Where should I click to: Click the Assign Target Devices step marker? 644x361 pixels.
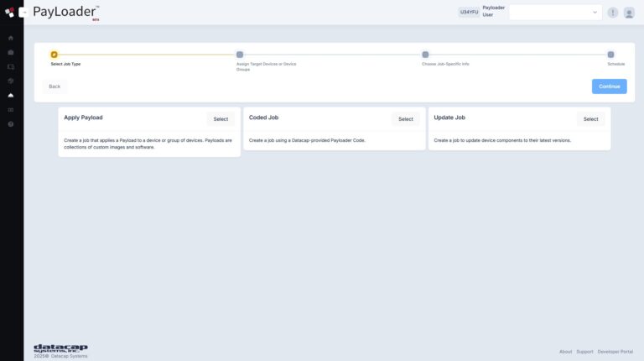(240, 55)
